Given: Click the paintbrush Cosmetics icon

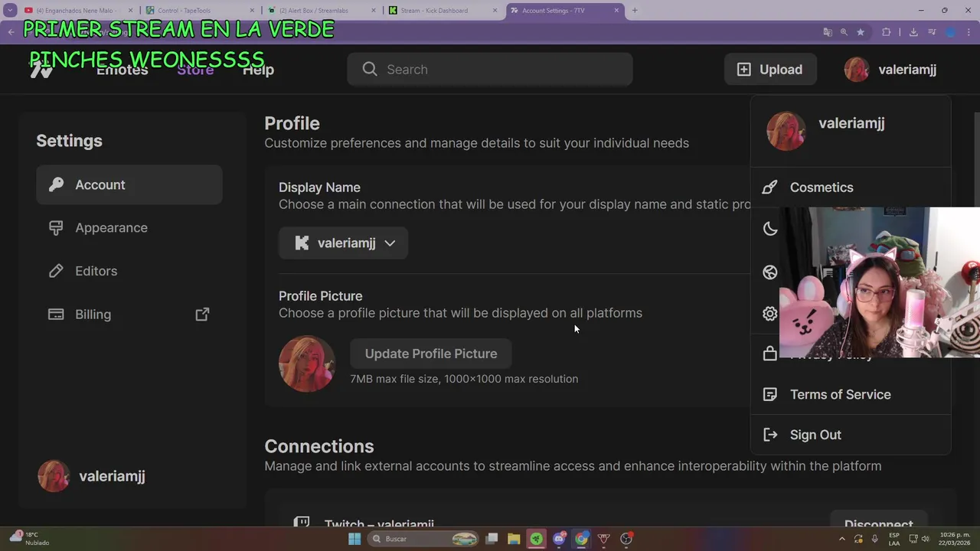Looking at the screenshot, I should point(770,187).
